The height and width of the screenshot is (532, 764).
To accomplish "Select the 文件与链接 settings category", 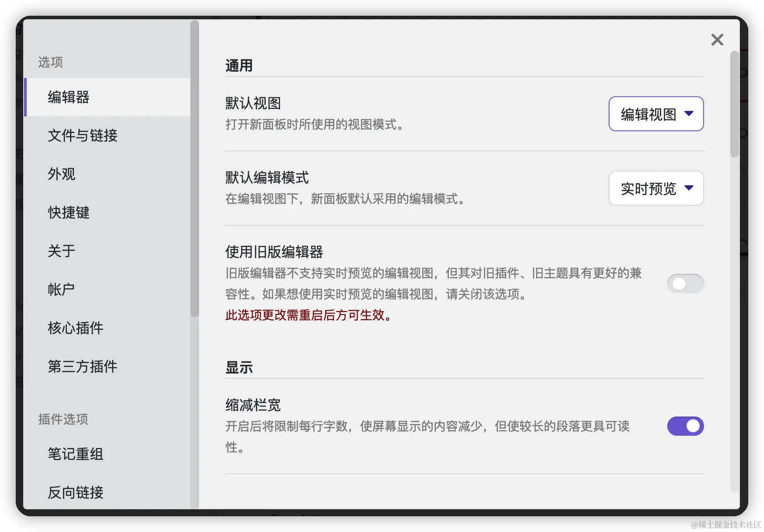I will coord(82,136).
